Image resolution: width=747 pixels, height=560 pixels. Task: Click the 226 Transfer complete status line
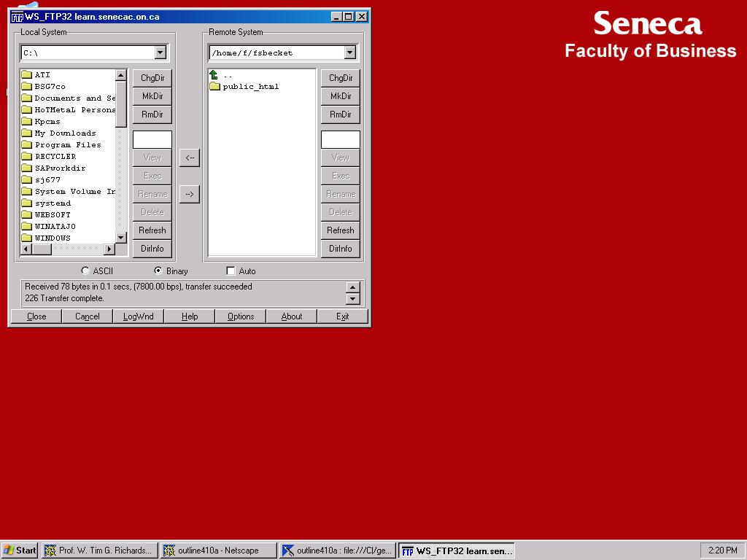point(64,298)
